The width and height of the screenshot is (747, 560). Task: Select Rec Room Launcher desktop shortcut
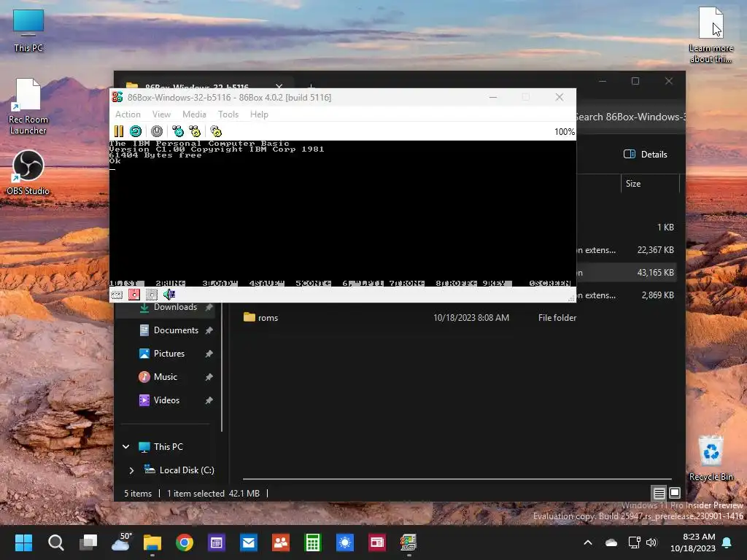tap(28, 106)
